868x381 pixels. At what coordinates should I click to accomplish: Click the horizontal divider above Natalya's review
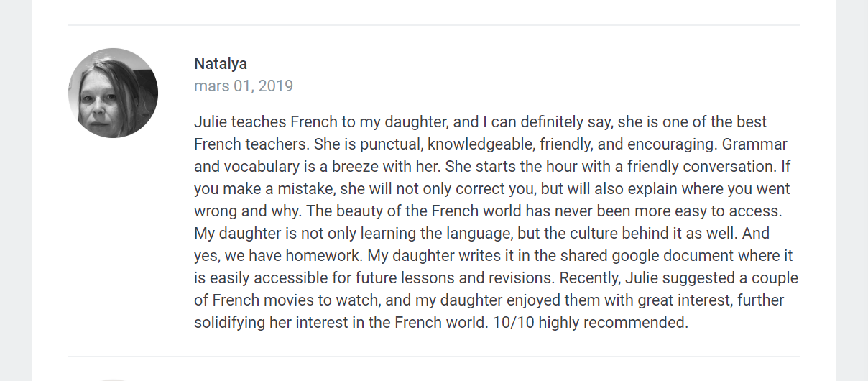(434, 25)
